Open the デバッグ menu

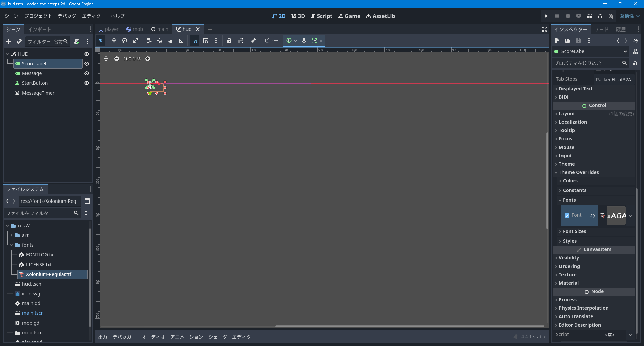pos(67,16)
